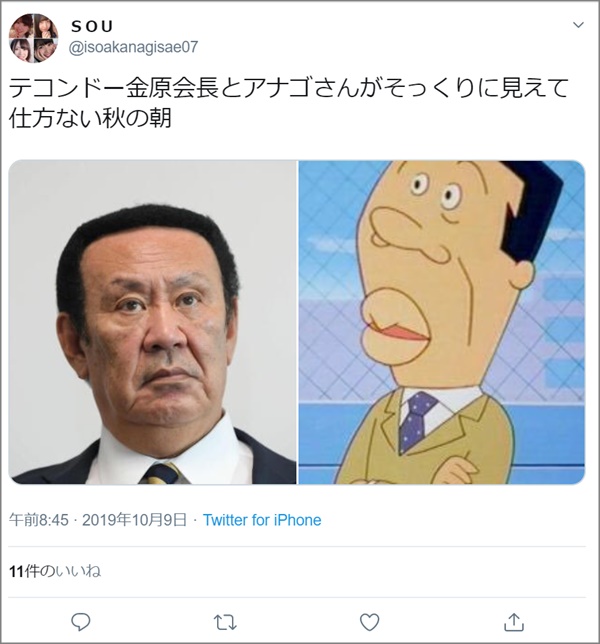Open SOU's profile avatar collage
The image size is (600, 644).
click(x=33, y=38)
